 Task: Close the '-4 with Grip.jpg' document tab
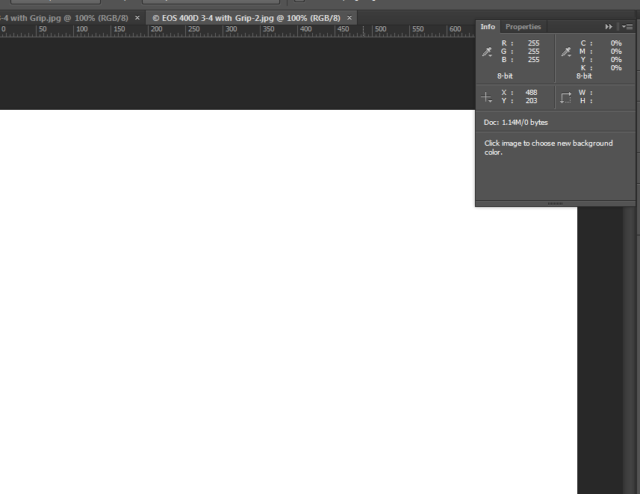pyautogui.click(x=137, y=18)
